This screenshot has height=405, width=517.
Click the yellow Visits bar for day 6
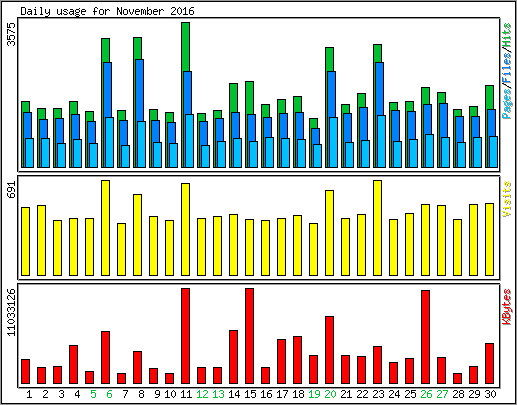[x=106, y=228]
